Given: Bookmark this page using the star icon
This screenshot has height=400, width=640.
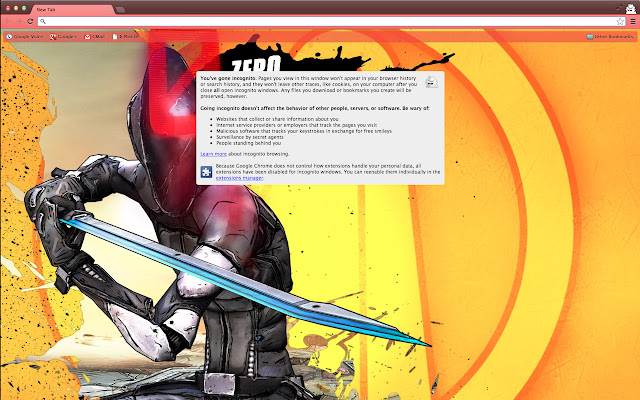Looking at the screenshot, I should coord(620,22).
